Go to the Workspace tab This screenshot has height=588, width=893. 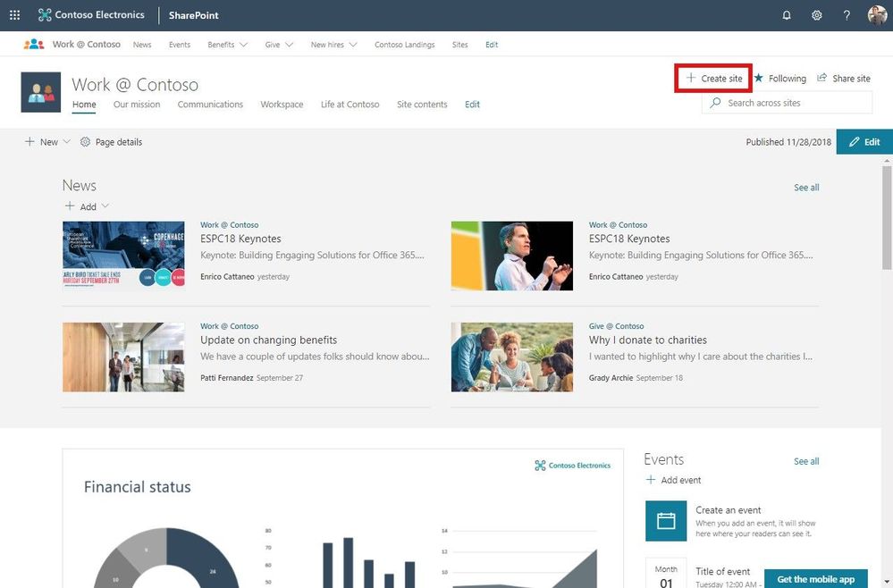pos(282,105)
